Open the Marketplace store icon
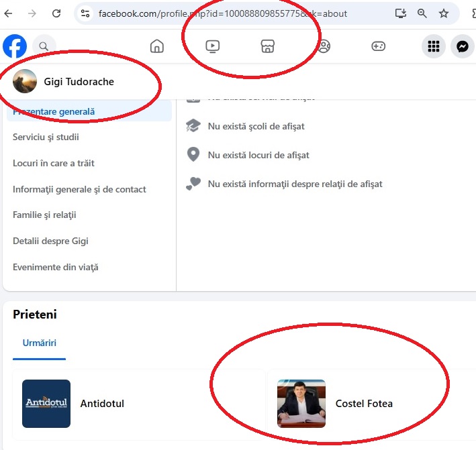The width and height of the screenshot is (476, 450). [x=268, y=46]
